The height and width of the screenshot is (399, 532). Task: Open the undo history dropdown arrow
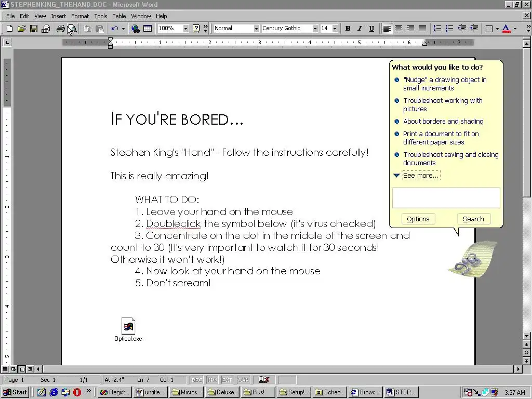pyautogui.click(x=123, y=29)
